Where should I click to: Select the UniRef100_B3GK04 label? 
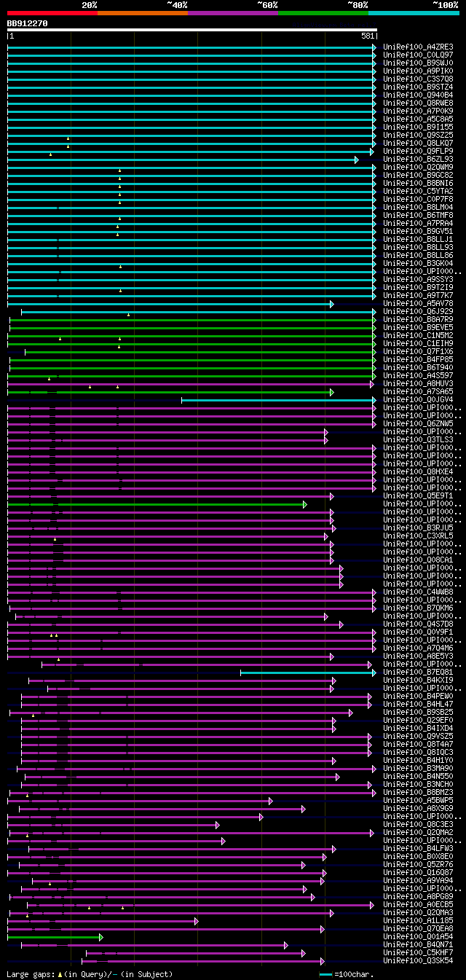point(418,263)
